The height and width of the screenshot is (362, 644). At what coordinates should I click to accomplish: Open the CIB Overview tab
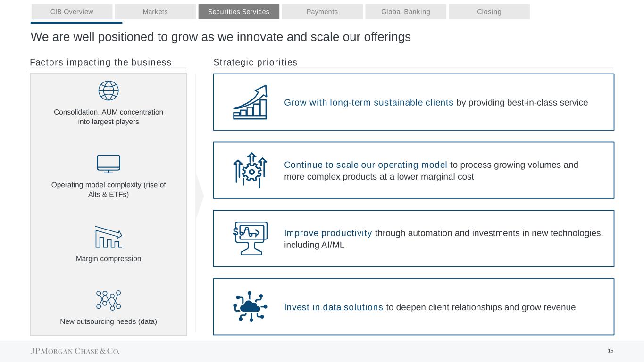[72, 12]
